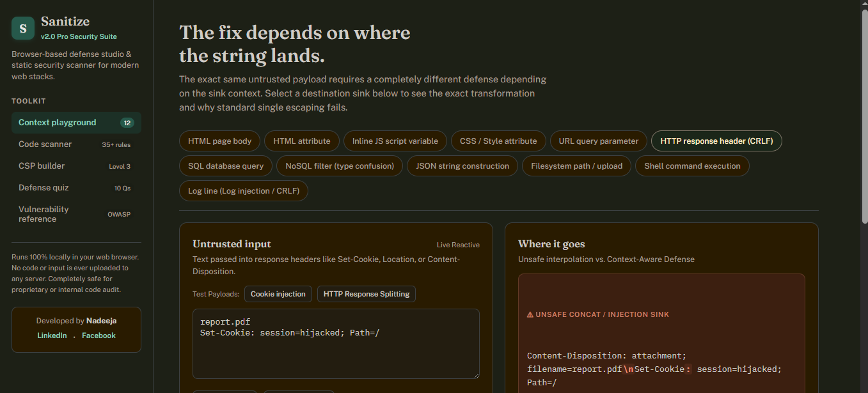Select the HTML attribute sink

302,141
